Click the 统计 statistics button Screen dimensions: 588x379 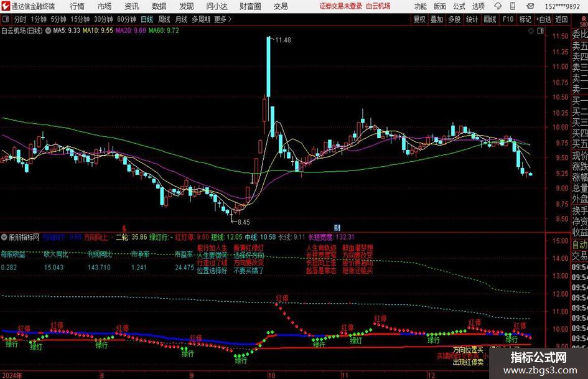point(472,19)
